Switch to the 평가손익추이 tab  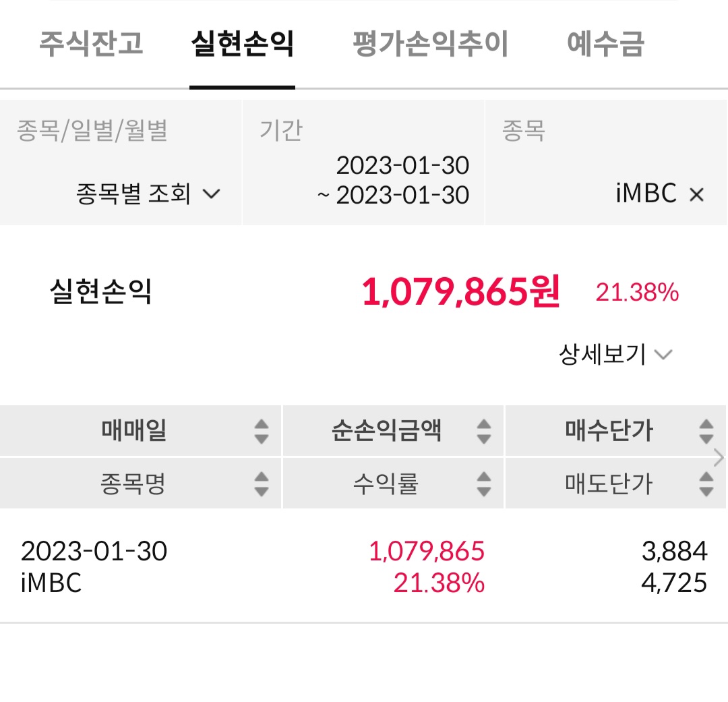[431, 44]
